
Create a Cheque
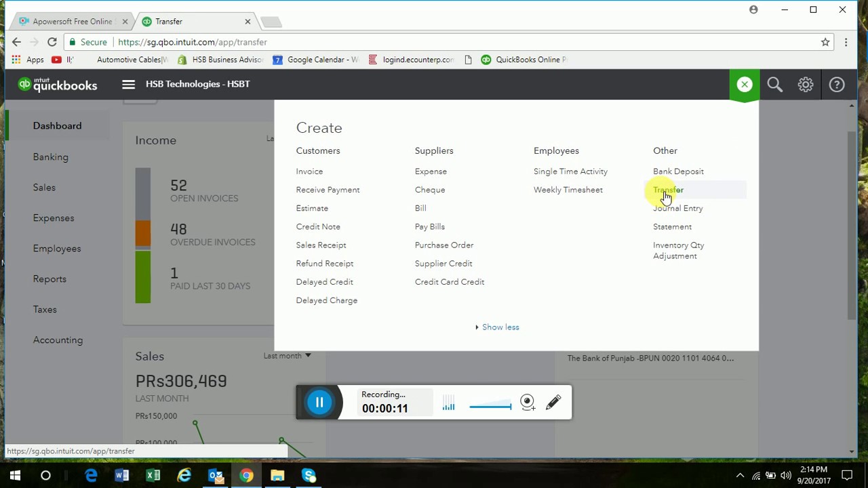tap(430, 190)
